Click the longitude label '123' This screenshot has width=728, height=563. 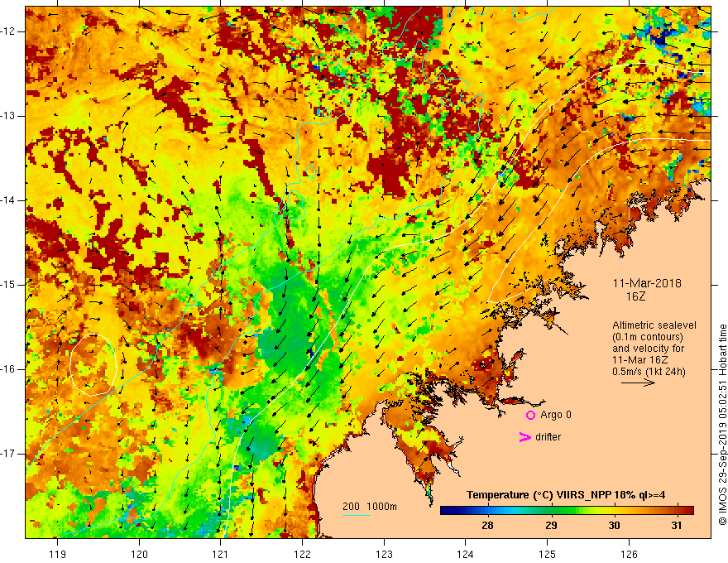(384, 554)
